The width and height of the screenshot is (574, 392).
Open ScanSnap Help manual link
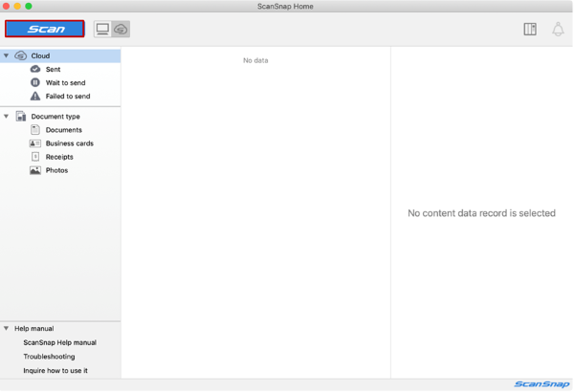60,342
